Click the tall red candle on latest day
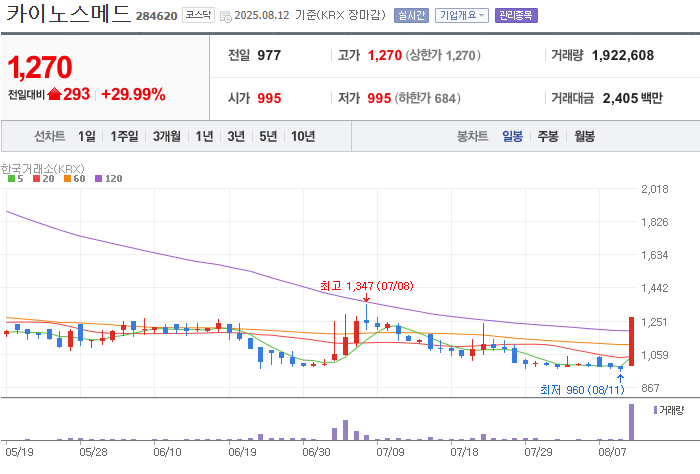Image resolution: width=700 pixels, height=474 pixels. [631, 341]
